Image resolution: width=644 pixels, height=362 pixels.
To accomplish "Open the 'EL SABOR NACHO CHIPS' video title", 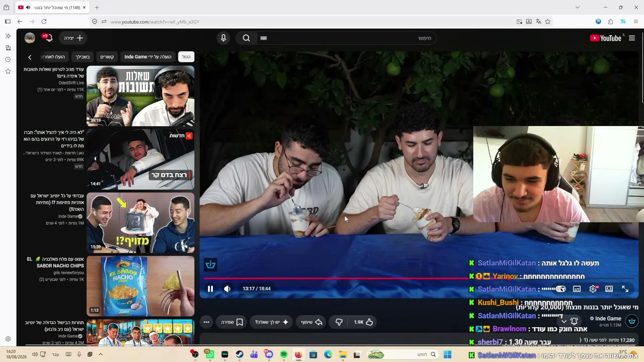I will 55,262.
